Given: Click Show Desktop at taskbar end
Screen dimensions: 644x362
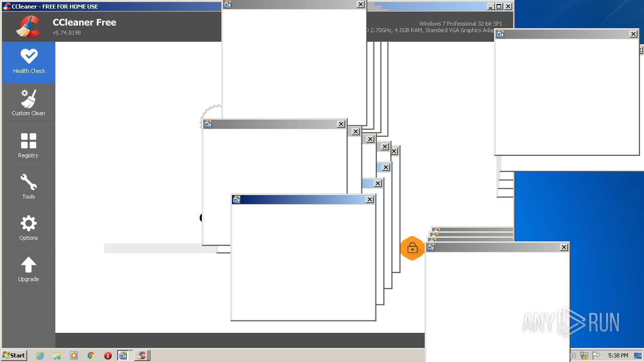Looking at the screenshot, I should pos(638,355).
